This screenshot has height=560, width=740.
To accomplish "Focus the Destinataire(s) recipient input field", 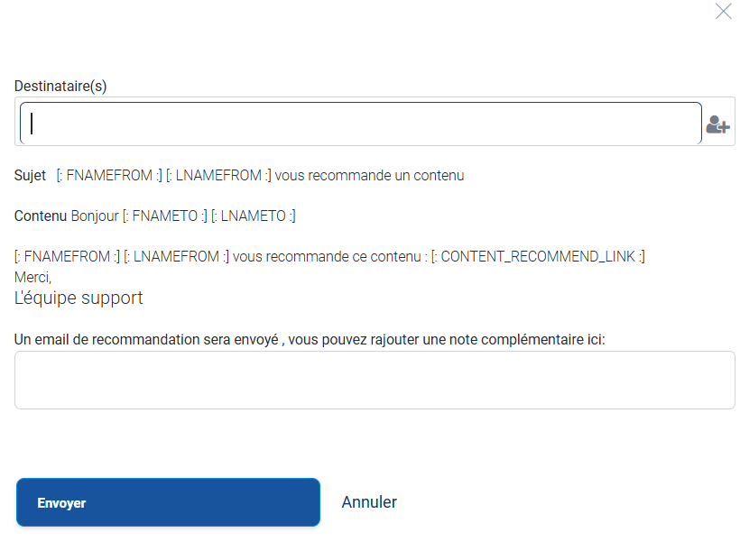I will pos(361,124).
